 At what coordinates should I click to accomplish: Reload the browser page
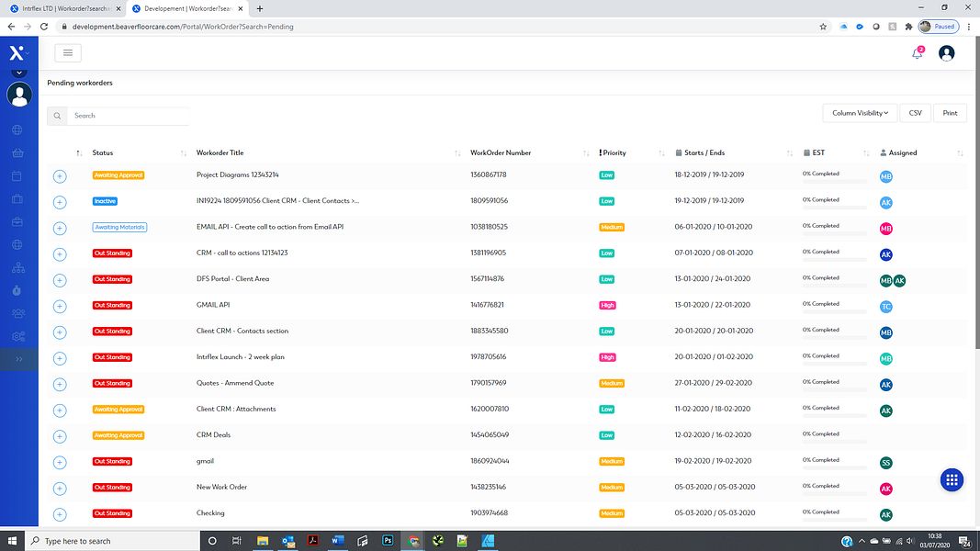[x=44, y=27]
